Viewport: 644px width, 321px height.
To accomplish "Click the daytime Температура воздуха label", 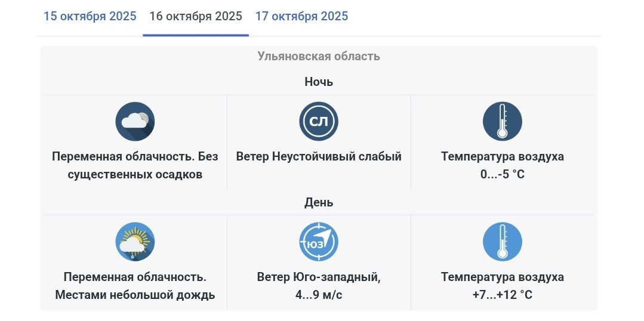I will (x=503, y=277).
